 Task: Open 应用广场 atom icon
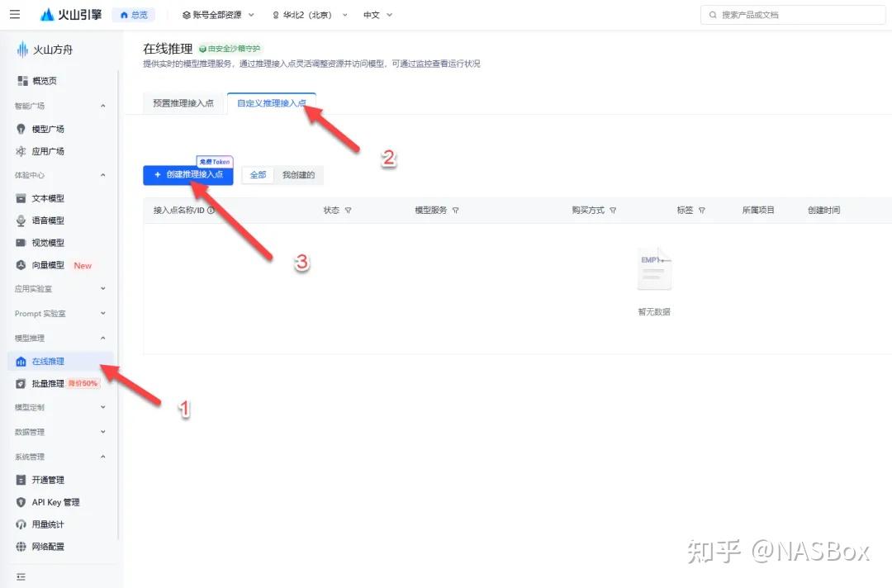click(x=21, y=151)
